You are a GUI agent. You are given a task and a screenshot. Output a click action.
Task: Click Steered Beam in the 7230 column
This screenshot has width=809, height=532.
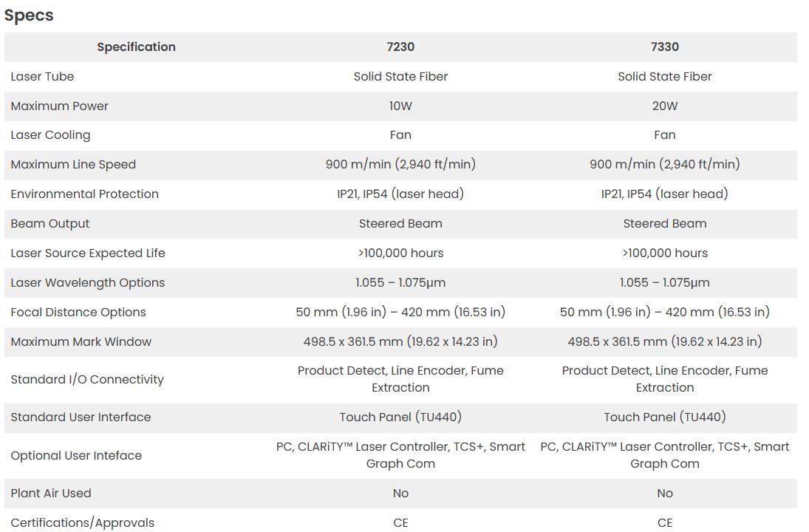400,223
